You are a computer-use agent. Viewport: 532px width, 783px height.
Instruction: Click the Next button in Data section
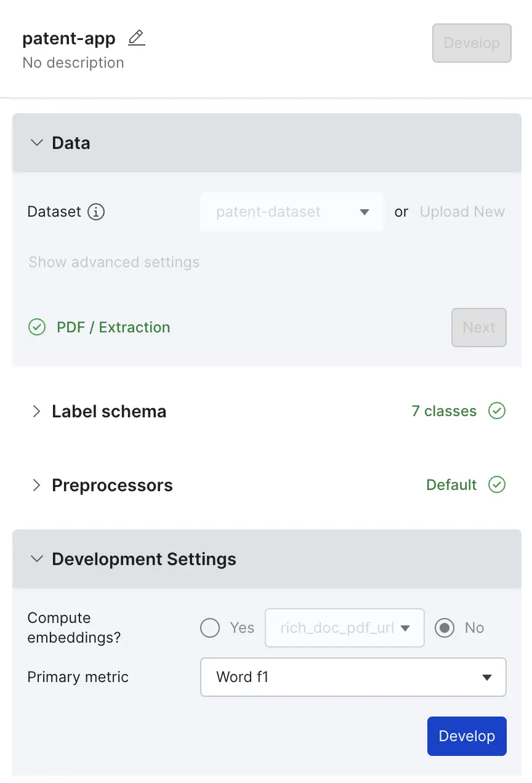click(x=479, y=327)
